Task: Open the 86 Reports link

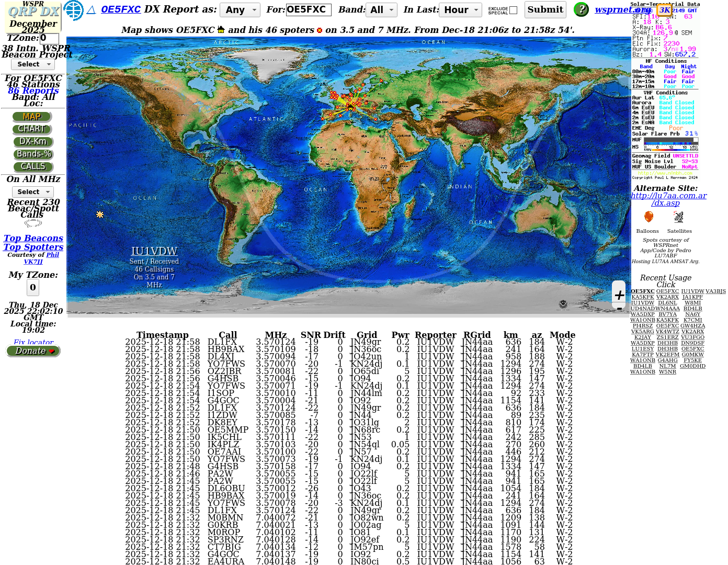Action: [x=33, y=91]
